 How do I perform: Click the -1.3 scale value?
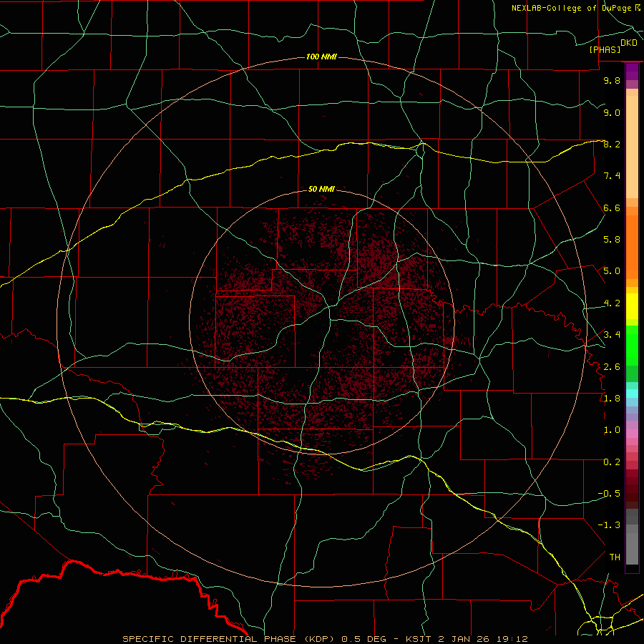point(609,525)
